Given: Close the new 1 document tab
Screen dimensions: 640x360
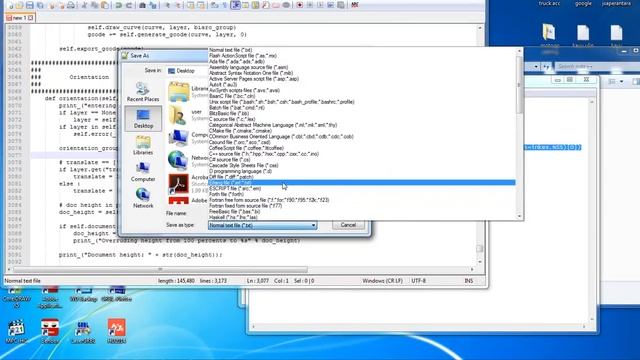Looking at the screenshot, I should (x=31, y=18).
